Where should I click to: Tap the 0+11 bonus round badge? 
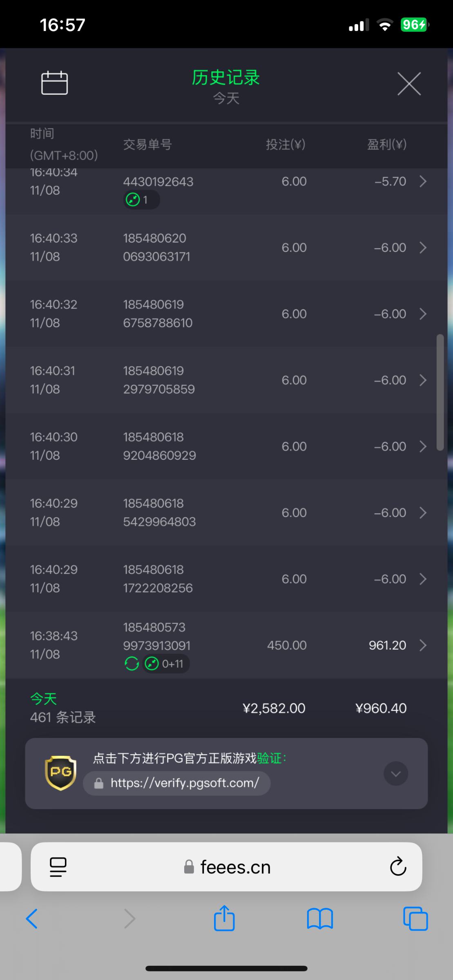tap(165, 664)
